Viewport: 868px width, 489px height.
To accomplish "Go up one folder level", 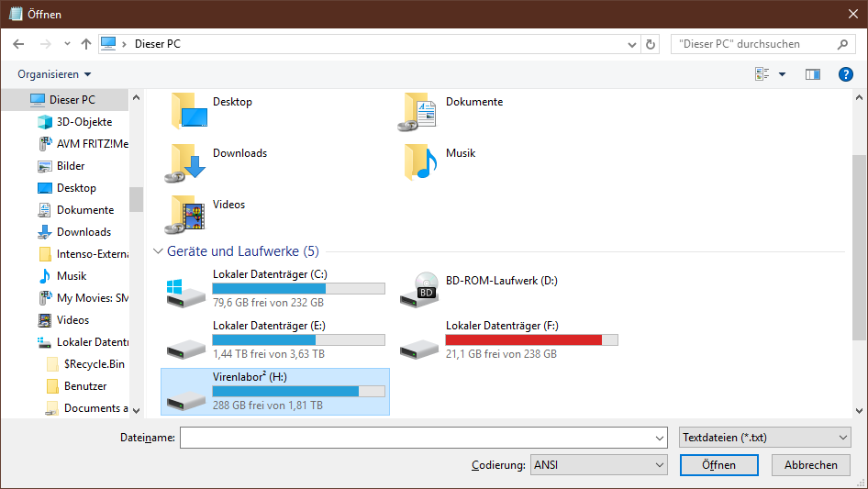I will tap(86, 44).
